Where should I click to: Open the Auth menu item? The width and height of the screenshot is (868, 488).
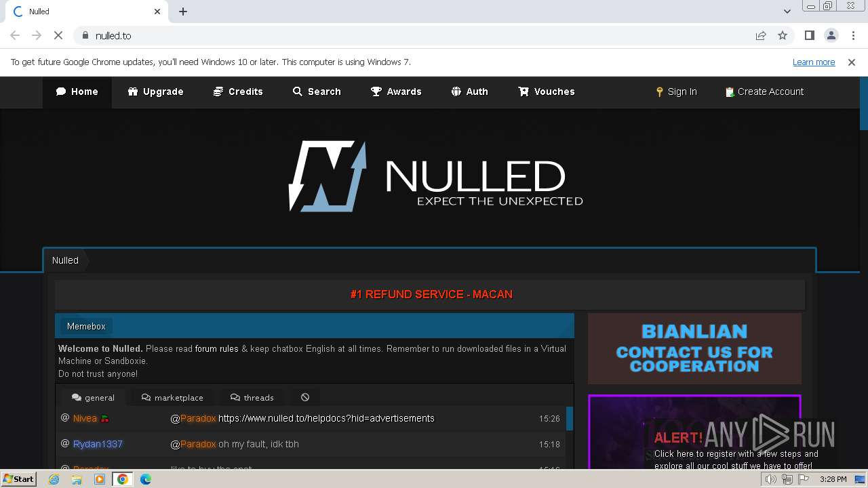pyautogui.click(x=469, y=91)
